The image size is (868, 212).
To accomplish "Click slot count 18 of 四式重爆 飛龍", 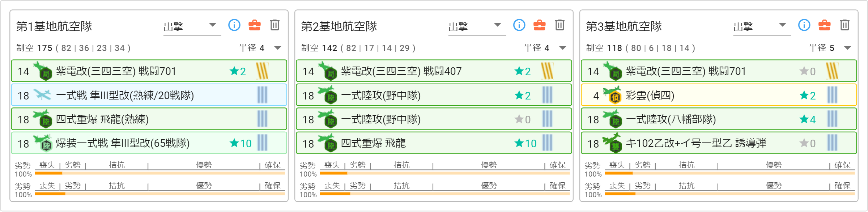I will [x=308, y=144].
